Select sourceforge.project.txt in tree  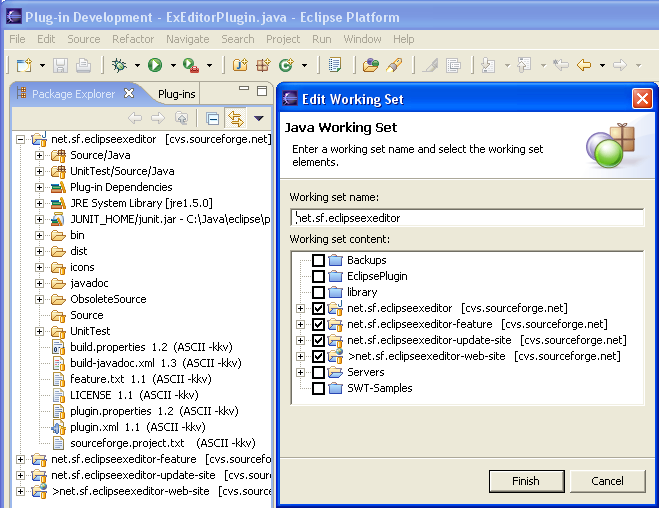153,443
